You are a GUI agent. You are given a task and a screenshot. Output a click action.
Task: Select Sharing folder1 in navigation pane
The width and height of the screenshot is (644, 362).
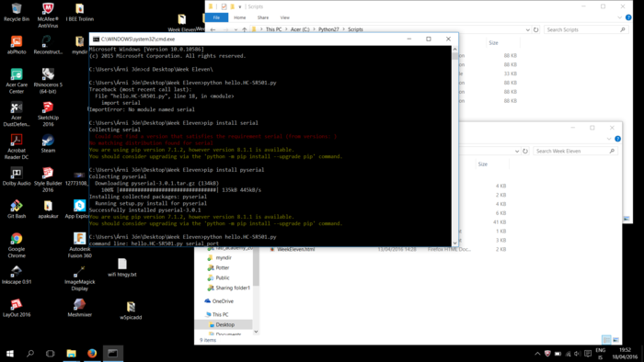233,288
